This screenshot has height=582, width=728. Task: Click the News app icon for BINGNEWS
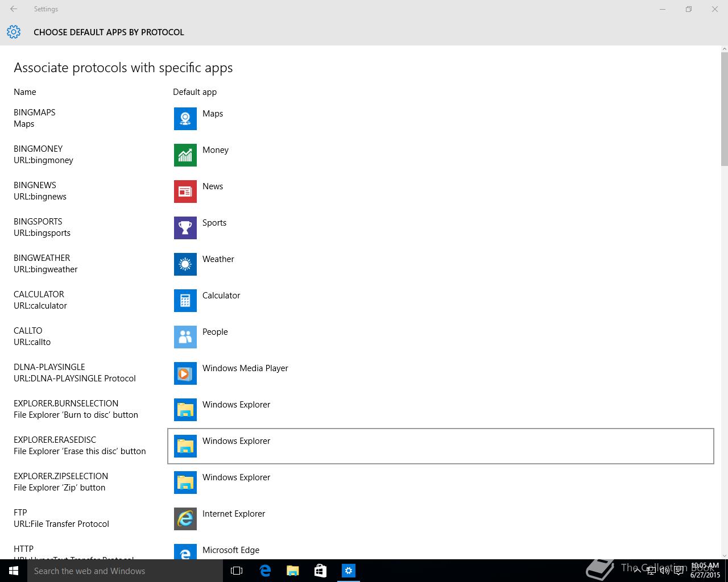[185, 192]
